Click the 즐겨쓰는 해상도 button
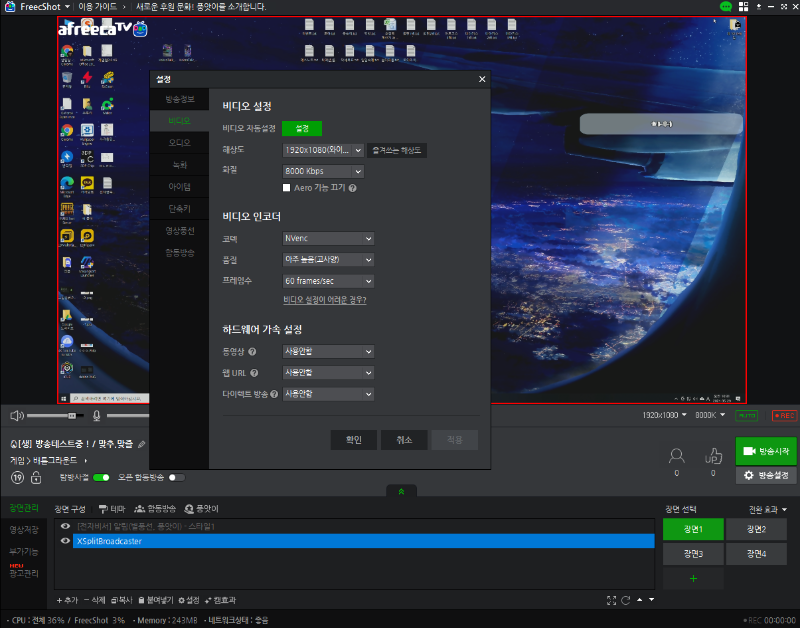 397,150
